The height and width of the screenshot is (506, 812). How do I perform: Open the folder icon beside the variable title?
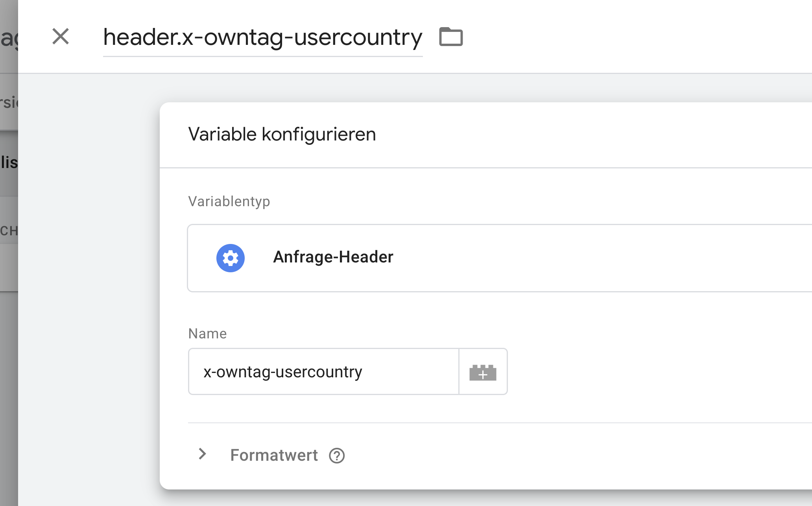pyautogui.click(x=451, y=37)
